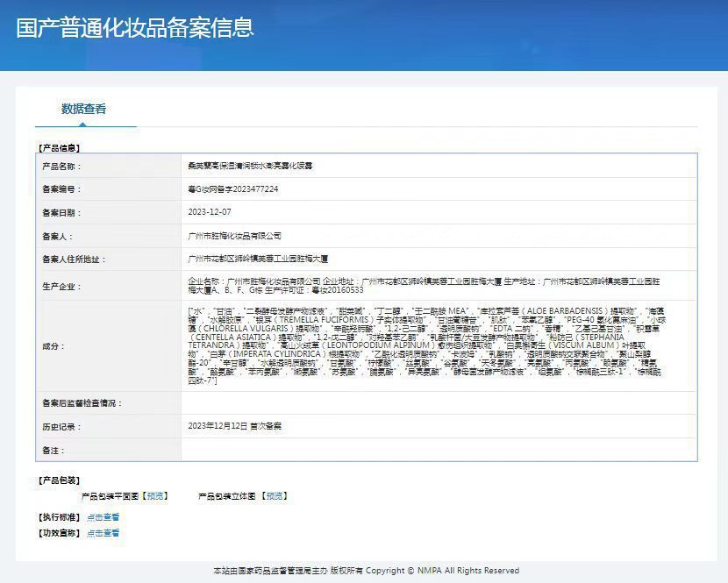Click the 【功效宣称】 label
728x583 pixels.
click(59, 533)
